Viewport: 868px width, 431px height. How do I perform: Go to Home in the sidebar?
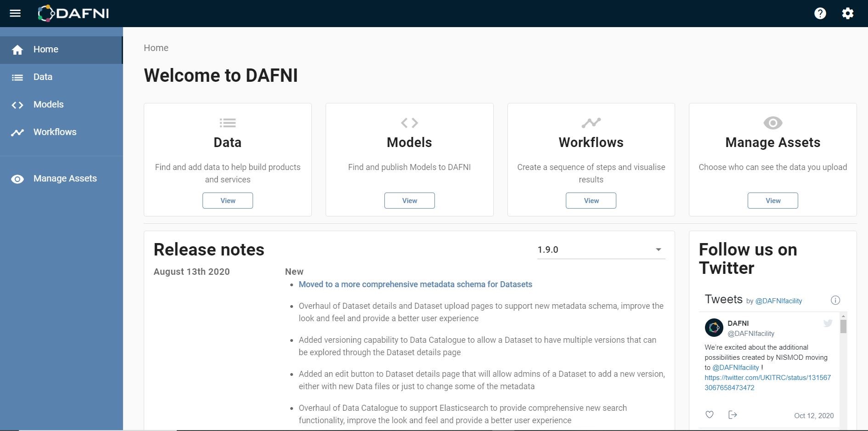(61, 50)
